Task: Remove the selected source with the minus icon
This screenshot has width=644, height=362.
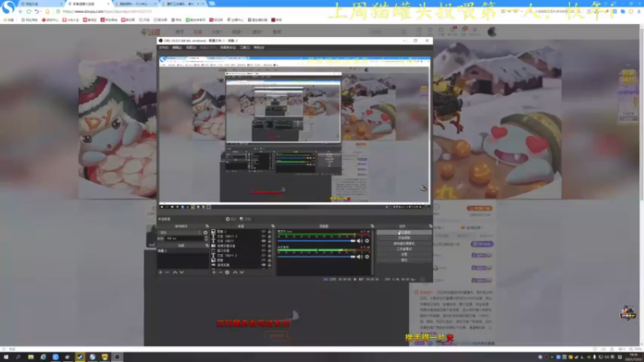Action: 221,272
